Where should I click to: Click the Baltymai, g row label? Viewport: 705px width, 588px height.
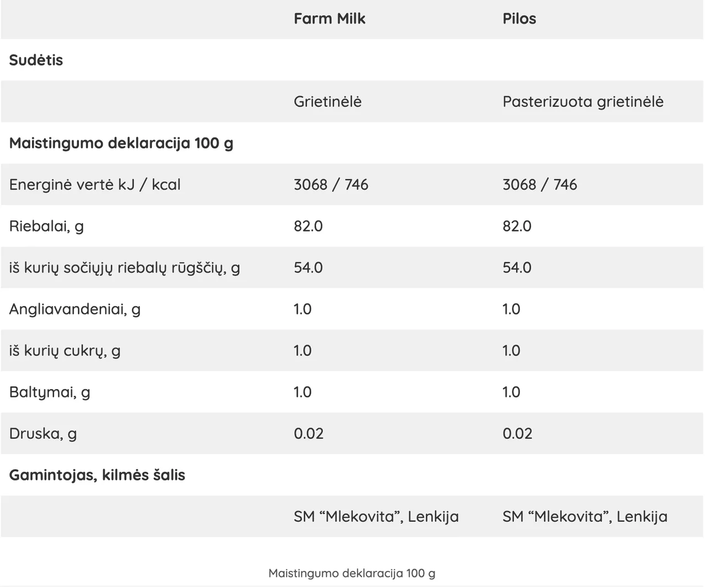[50, 392]
